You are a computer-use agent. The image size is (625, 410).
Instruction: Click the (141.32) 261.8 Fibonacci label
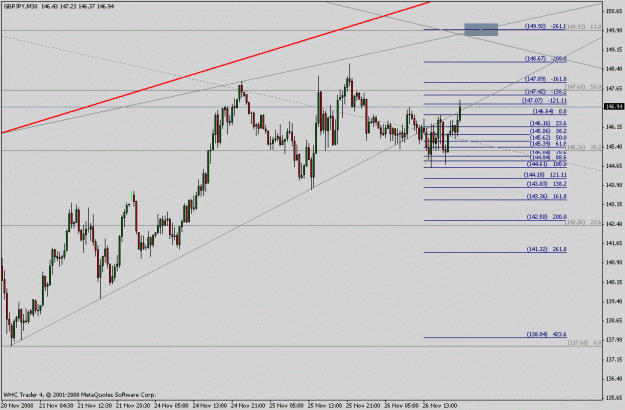(x=546, y=249)
